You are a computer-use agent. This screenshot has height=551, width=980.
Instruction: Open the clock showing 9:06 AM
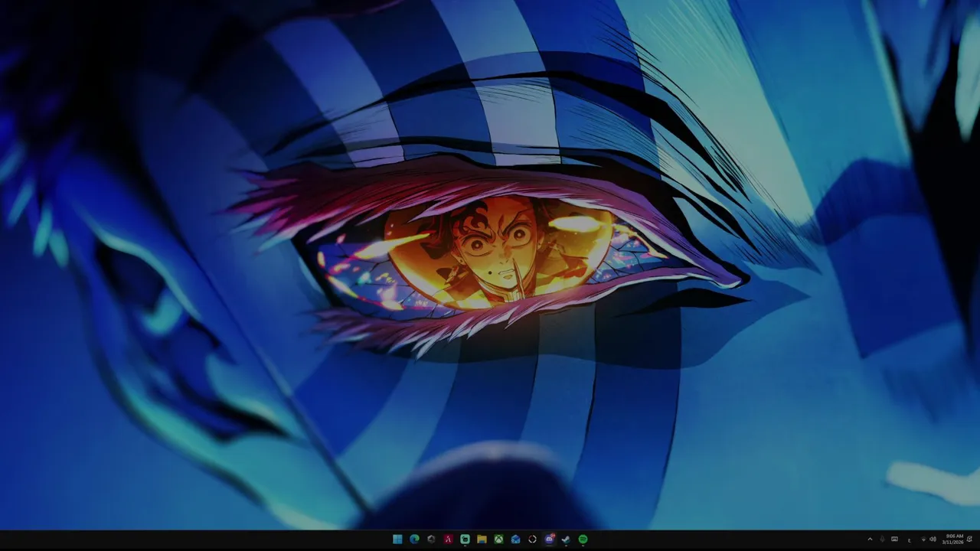(953, 539)
